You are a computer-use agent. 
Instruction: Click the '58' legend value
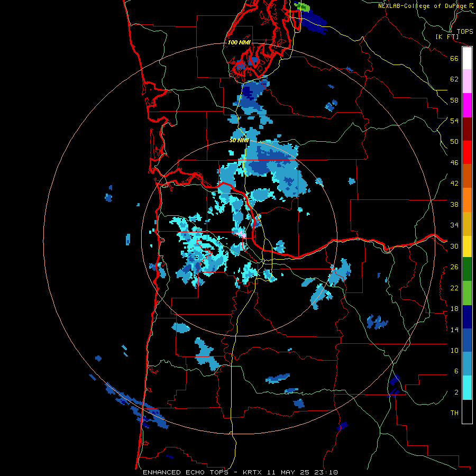[454, 100]
